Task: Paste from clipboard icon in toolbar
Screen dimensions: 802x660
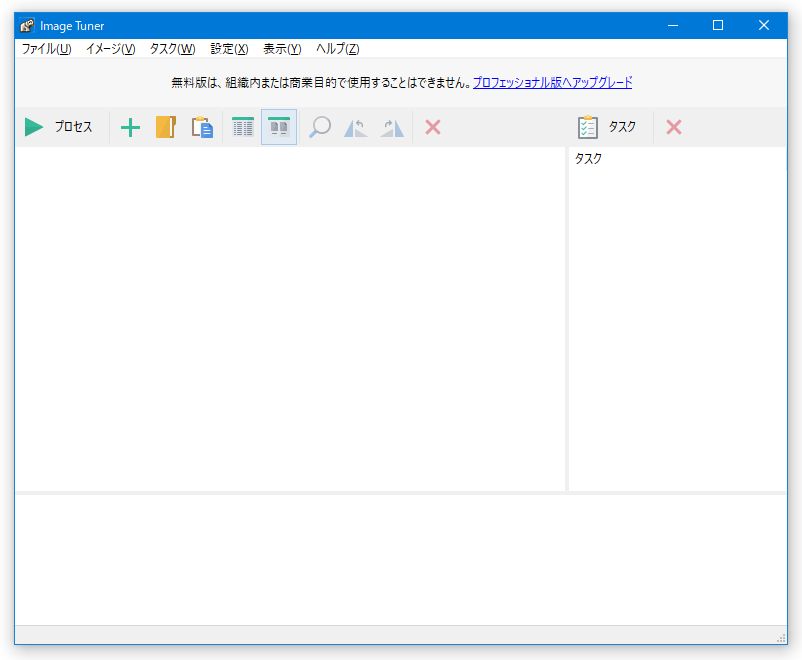Action: (x=202, y=127)
